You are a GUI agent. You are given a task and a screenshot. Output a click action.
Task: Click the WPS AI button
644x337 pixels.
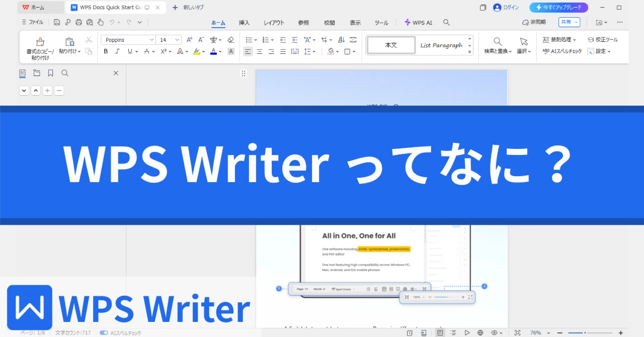tap(418, 23)
